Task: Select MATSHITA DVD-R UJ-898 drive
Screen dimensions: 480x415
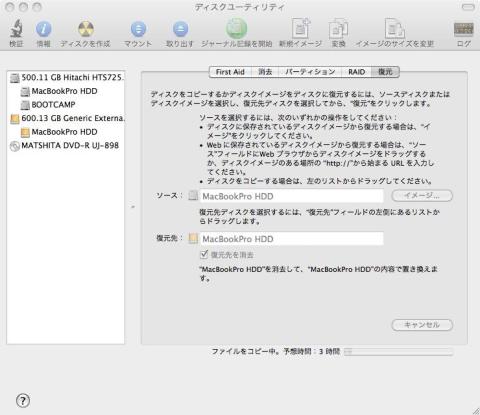Action: (66, 146)
